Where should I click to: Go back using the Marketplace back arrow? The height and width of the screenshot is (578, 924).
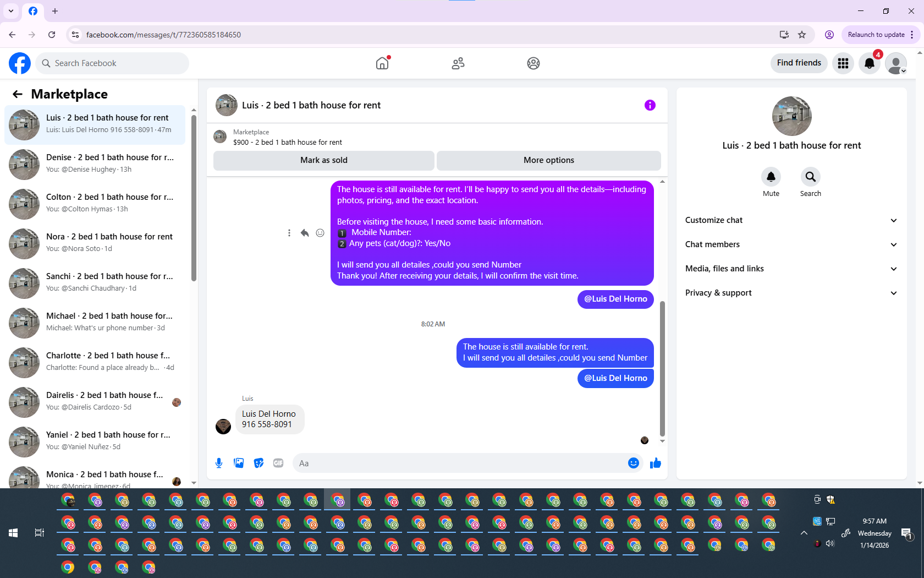coord(18,94)
